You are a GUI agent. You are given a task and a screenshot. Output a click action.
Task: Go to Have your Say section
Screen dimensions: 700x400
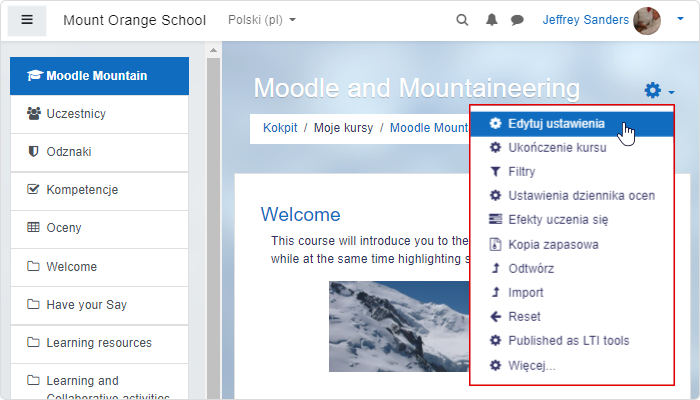pyautogui.click(x=100, y=305)
